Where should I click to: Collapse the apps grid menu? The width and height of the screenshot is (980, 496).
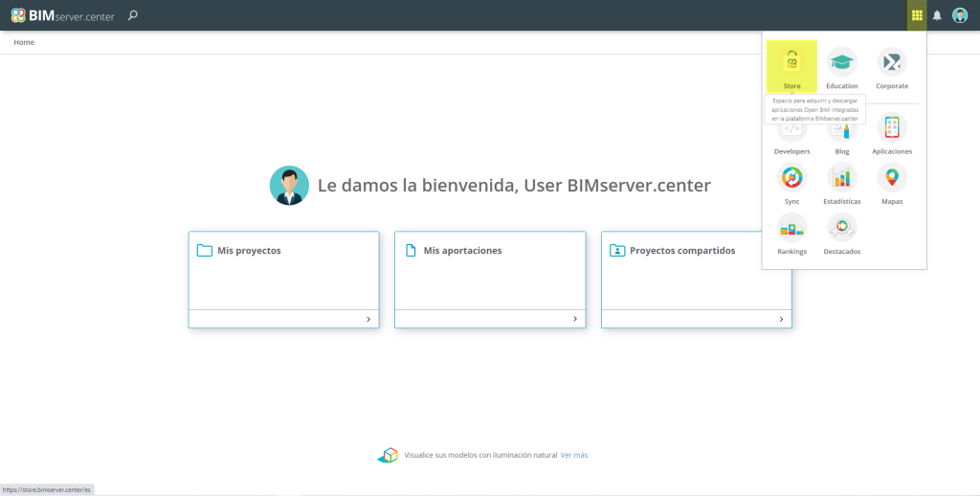(x=917, y=15)
